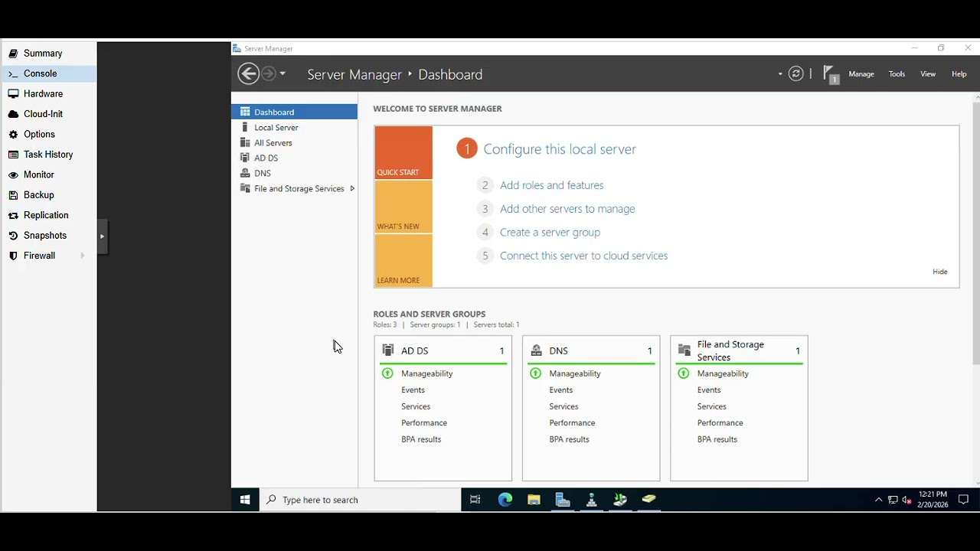Show hidden system tray icons

tap(878, 500)
